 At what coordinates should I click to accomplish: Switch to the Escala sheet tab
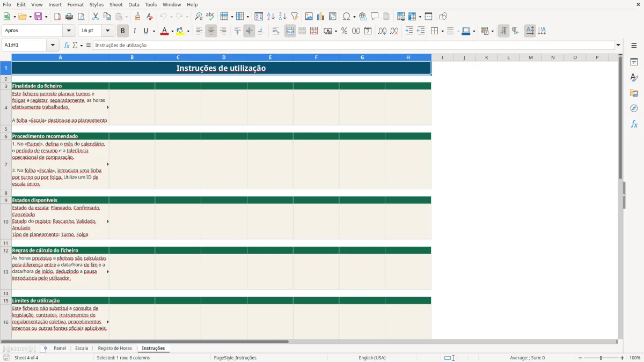tap(82, 348)
